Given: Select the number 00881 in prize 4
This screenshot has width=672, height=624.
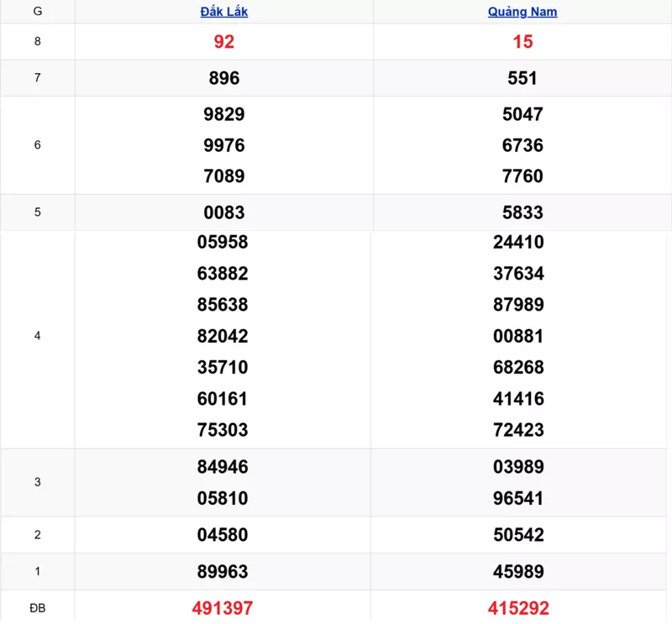Looking at the screenshot, I should [x=518, y=336].
